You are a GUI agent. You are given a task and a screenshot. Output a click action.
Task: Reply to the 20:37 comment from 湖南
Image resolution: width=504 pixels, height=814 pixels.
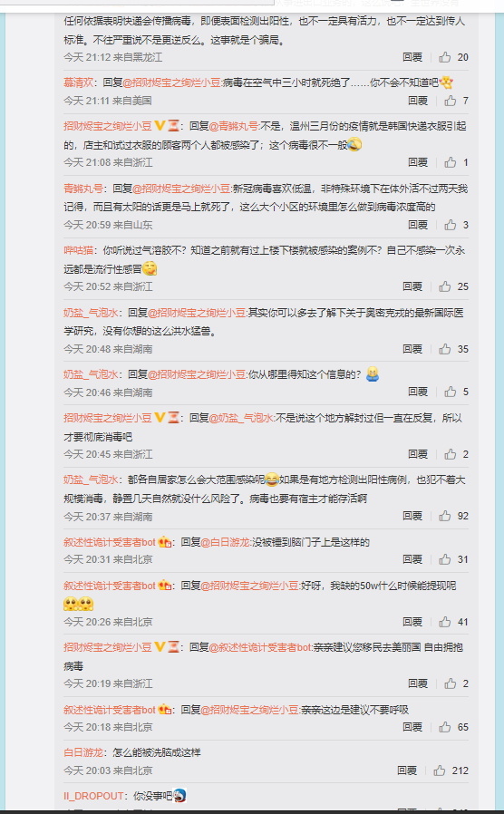tap(412, 516)
